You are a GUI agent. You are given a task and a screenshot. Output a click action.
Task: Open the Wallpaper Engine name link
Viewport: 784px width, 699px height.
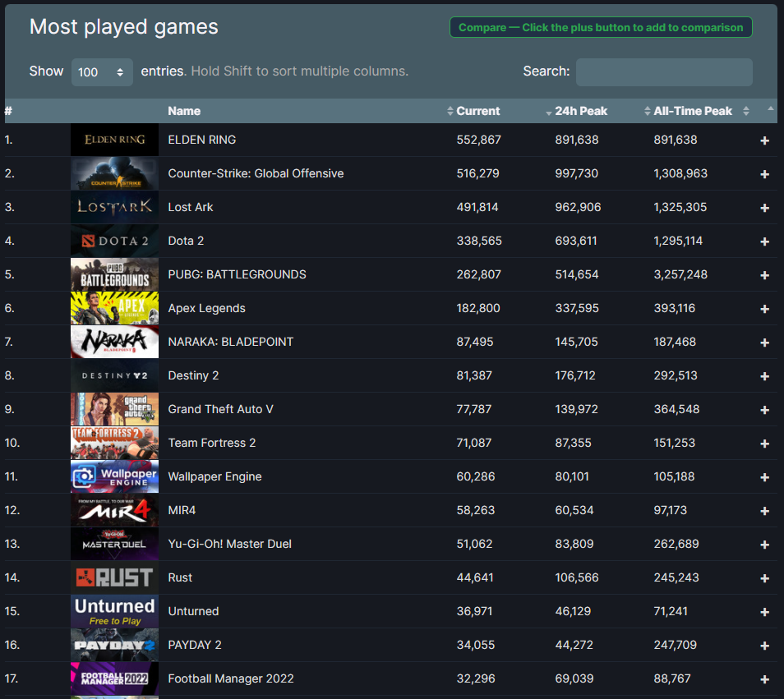coord(215,476)
